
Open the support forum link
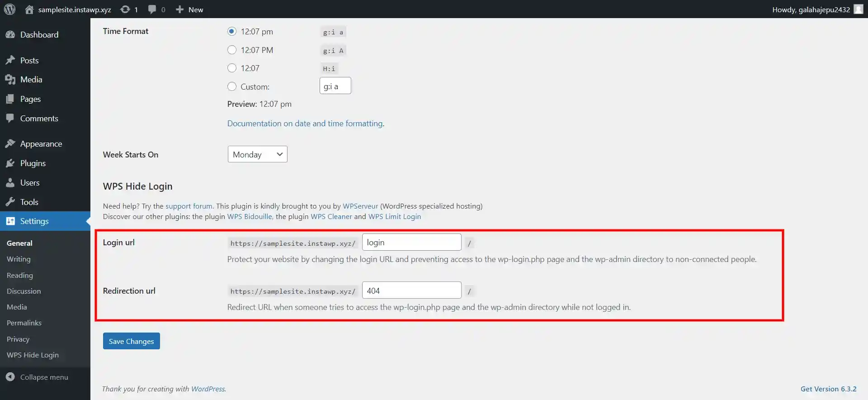click(x=189, y=206)
